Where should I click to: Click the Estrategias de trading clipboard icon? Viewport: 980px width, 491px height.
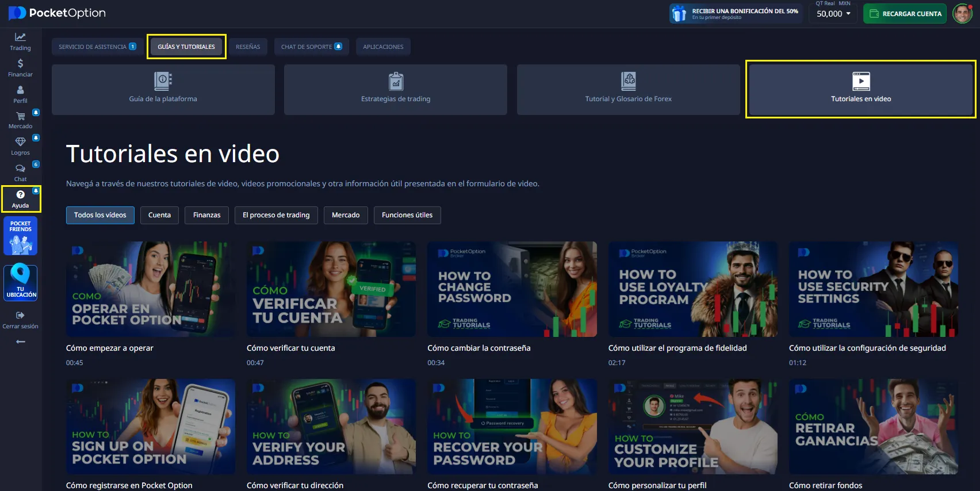coord(396,81)
